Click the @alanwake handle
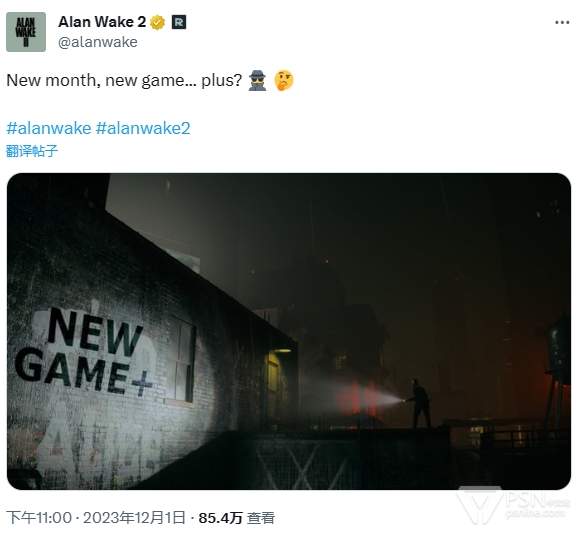This screenshot has width=582, height=536. click(x=98, y=42)
